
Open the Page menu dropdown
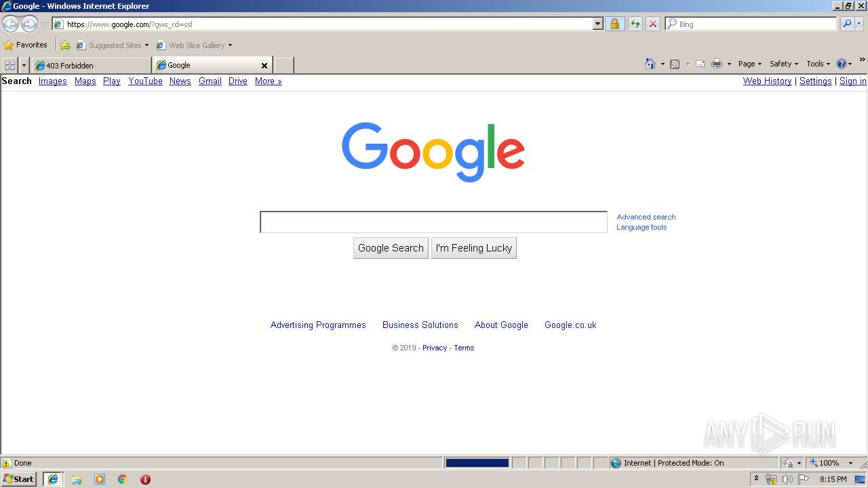(x=750, y=64)
